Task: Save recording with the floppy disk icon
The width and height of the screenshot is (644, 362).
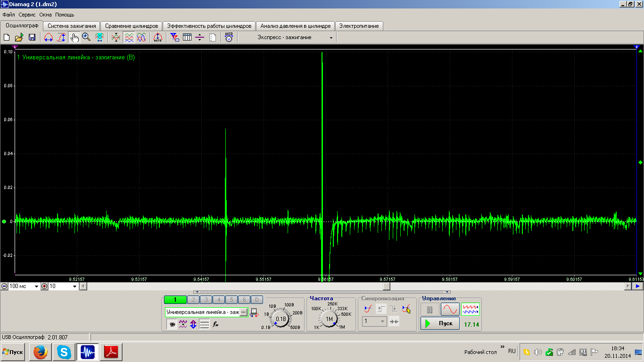Action: [32, 37]
